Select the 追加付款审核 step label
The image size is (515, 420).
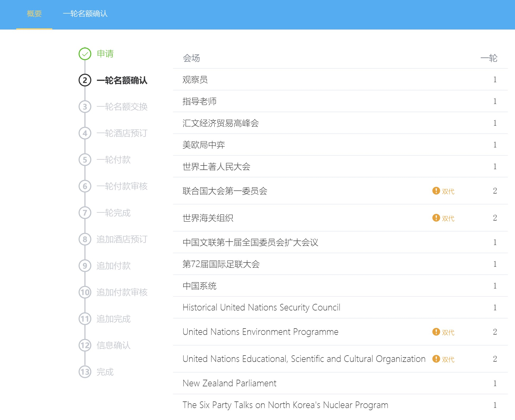point(122,292)
